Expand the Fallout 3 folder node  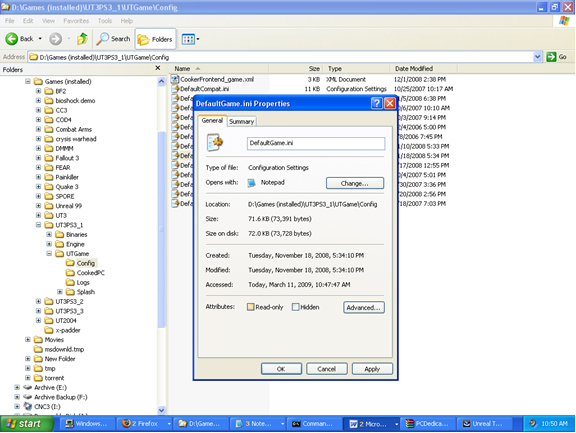click(38, 158)
